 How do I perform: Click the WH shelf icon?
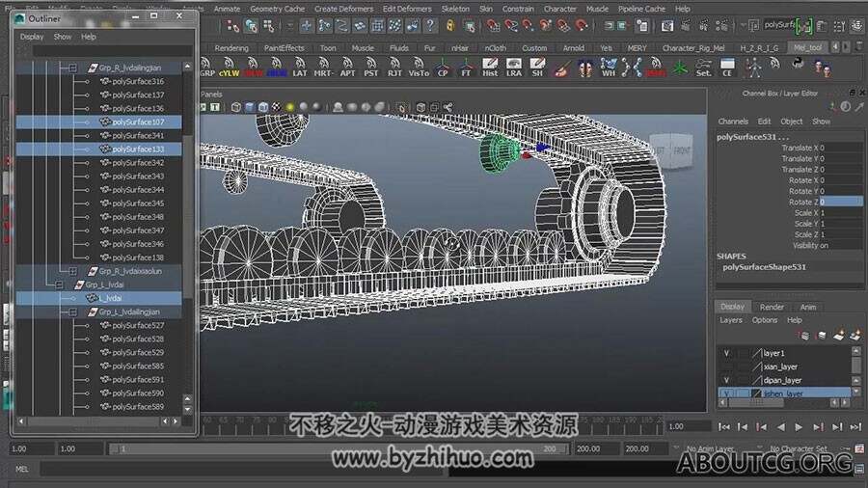[609, 68]
